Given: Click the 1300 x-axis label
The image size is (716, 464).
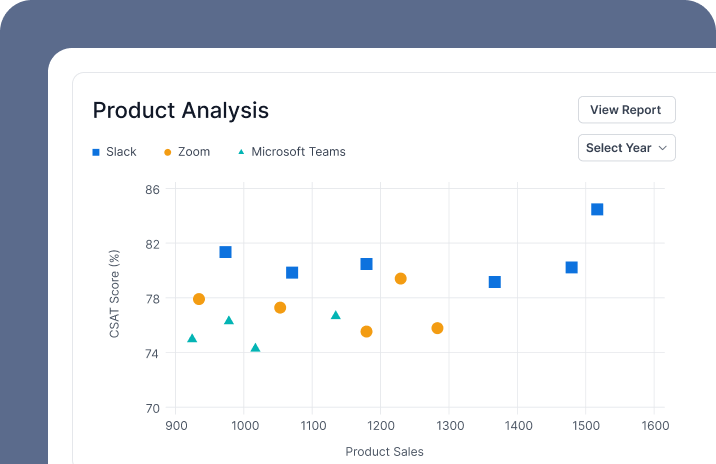Looking at the screenshot, I should [x=450, y=426].
